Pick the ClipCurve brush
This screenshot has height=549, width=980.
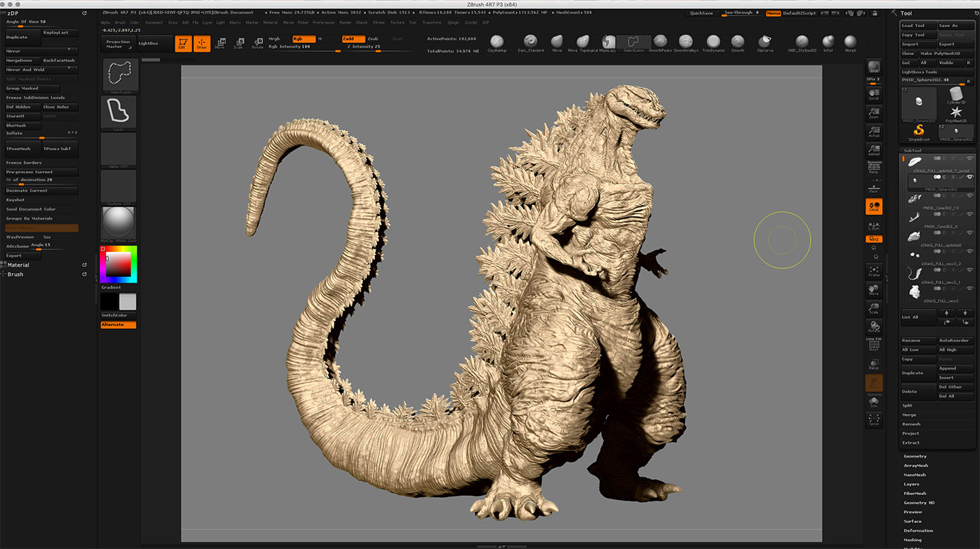click(765, 43)
